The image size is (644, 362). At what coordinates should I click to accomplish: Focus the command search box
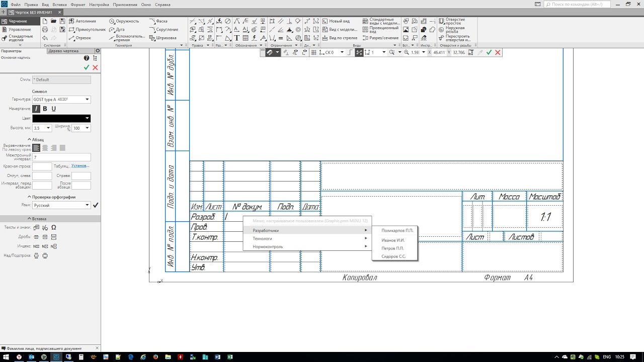578,4
